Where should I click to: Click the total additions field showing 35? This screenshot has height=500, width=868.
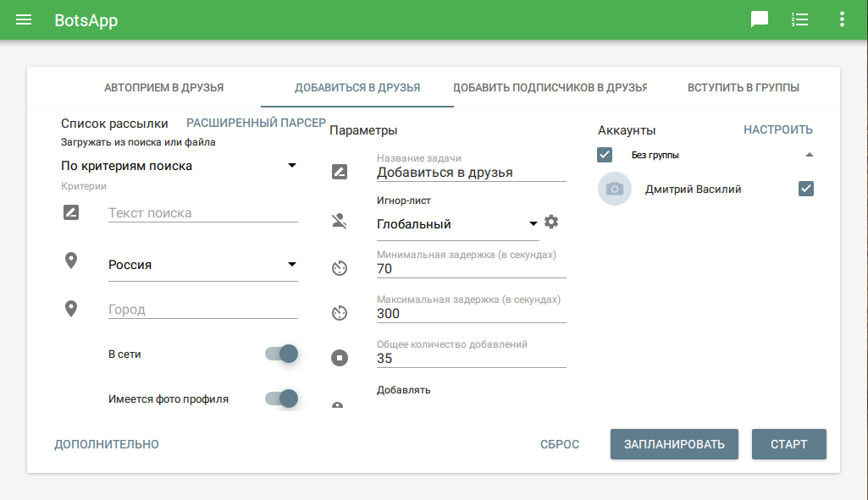coord(472,359)
